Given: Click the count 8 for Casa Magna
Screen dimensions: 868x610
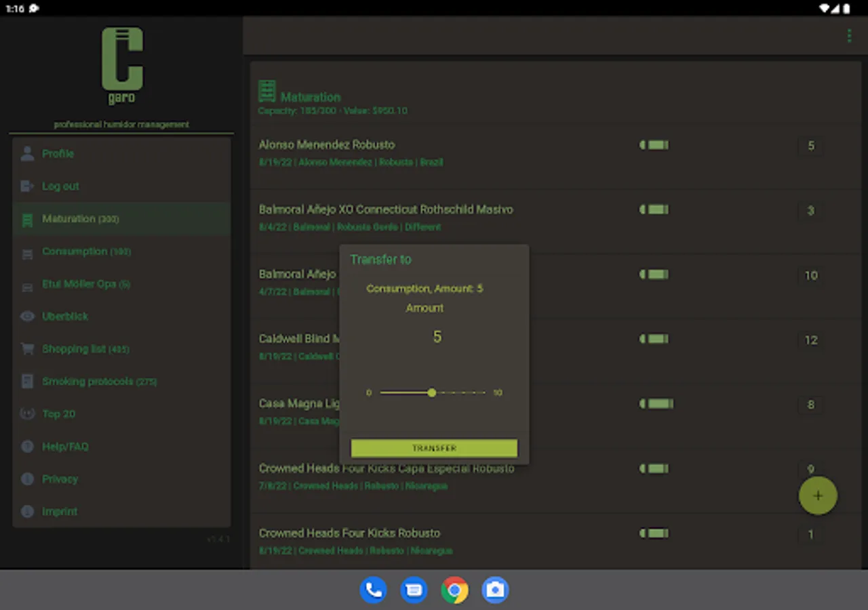Looking at the screenshot, I should [x=811, y=405].
